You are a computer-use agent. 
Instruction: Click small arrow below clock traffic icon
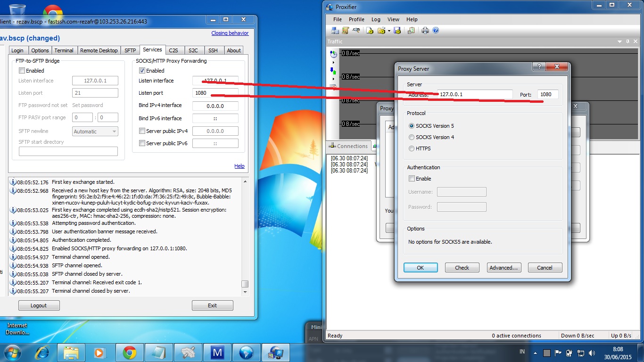pyautogui.click(x=333, y=62)
